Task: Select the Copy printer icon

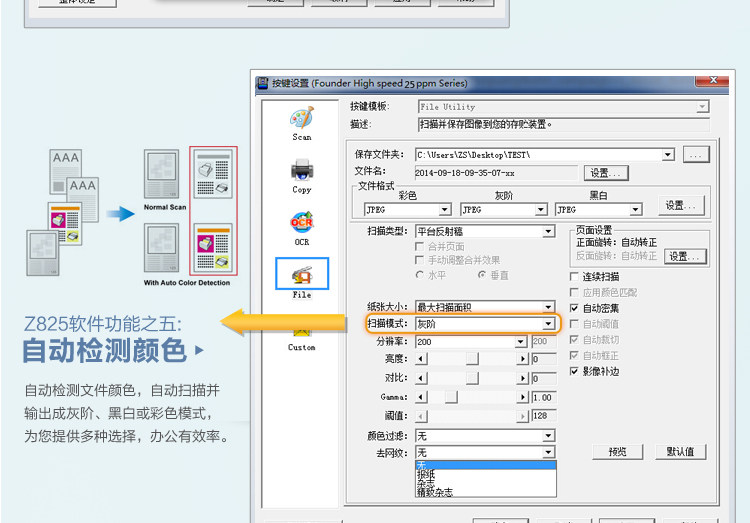Action: (302, 170)
